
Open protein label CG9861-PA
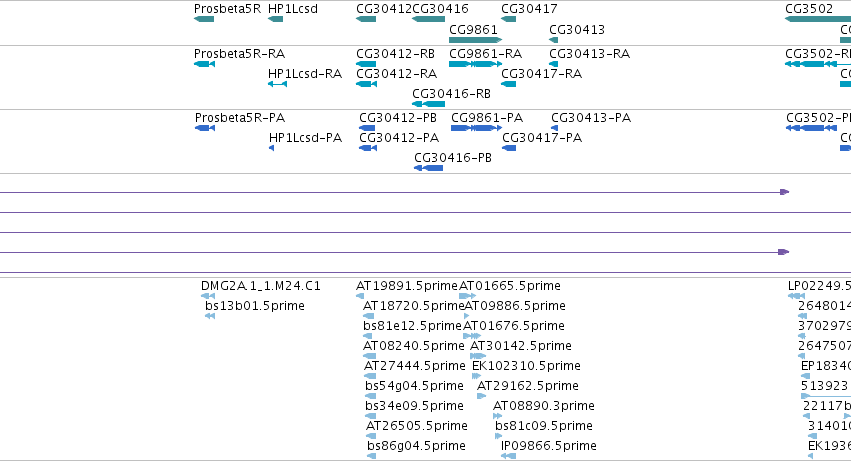point(487,118)
